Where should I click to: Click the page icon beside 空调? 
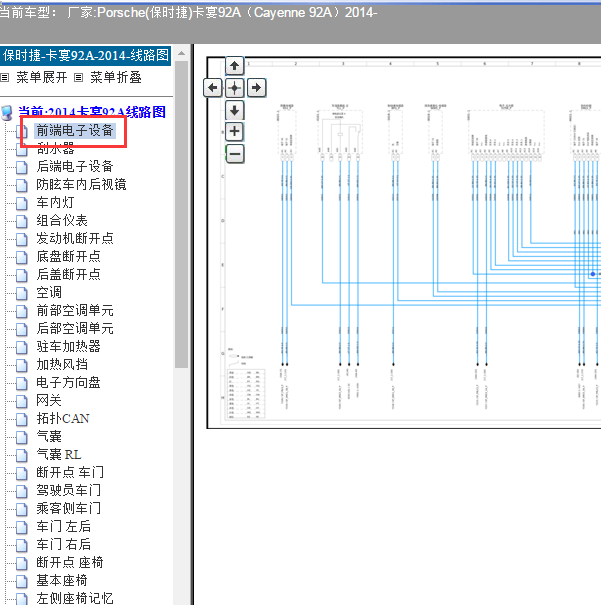click(22, 293)
